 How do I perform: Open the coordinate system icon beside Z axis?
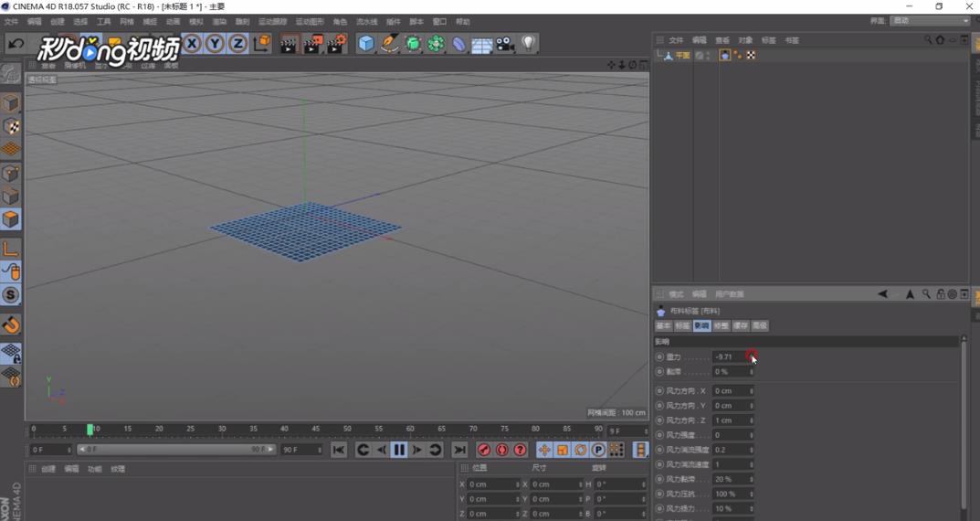click(x=262, y=43)
